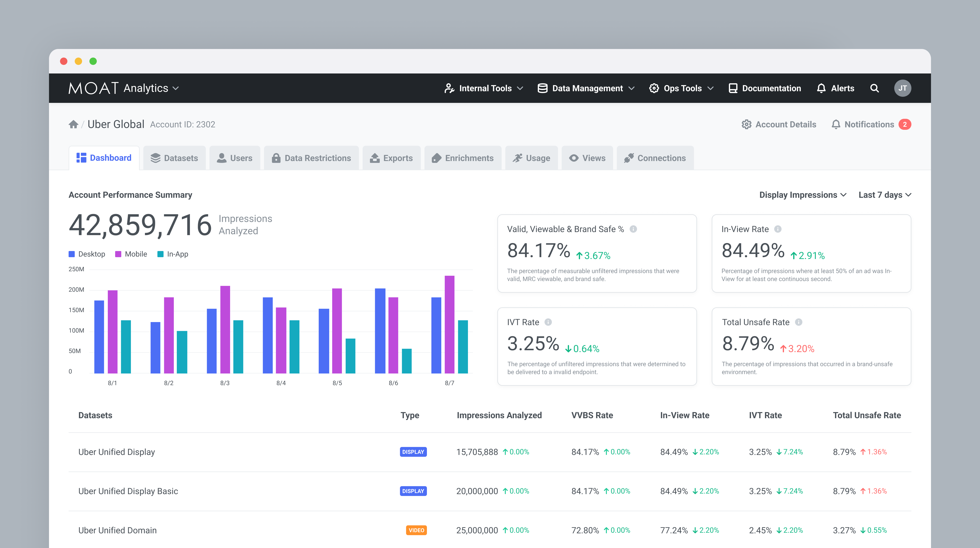This screenshot has width=980, height=548.
Task: Click info icon beside Total Unsafe Rate
Action: (798, 322)
